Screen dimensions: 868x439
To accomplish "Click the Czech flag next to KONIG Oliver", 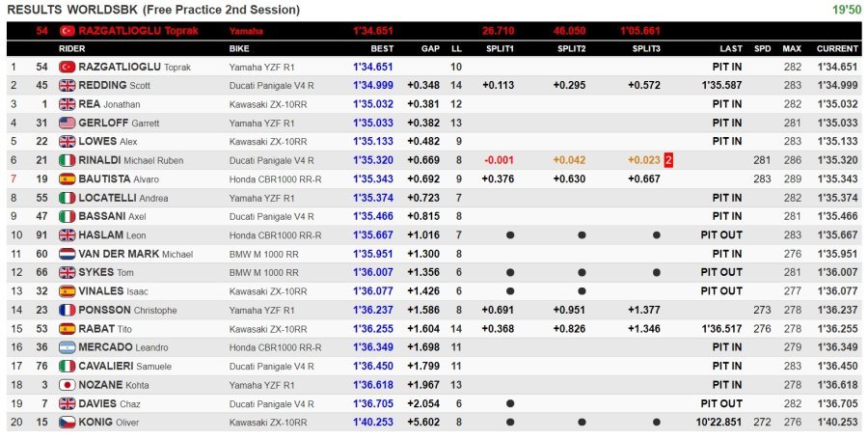I will pos(67,422).
